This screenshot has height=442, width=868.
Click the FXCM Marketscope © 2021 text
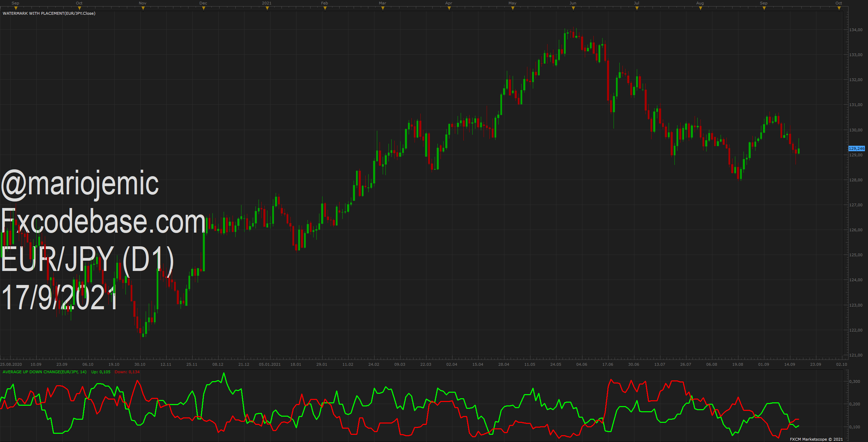(816, 439)
